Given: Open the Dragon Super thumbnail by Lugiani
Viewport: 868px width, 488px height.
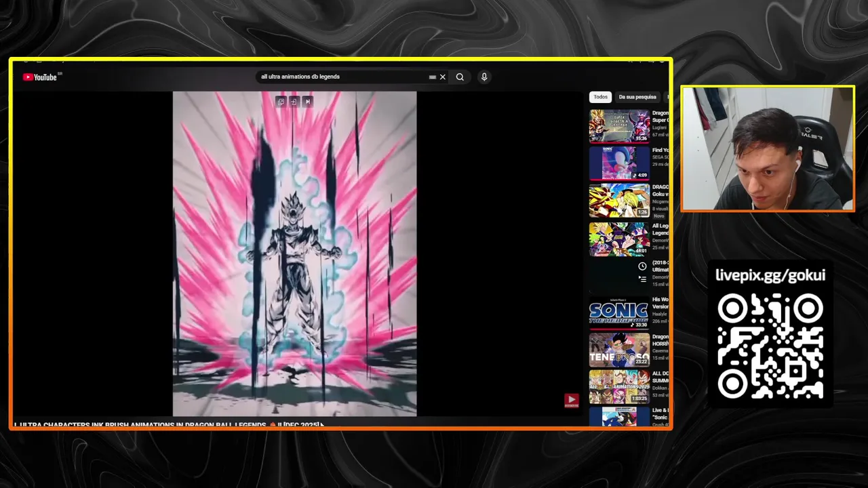Looking at the screenshot, I should point(619,126).
